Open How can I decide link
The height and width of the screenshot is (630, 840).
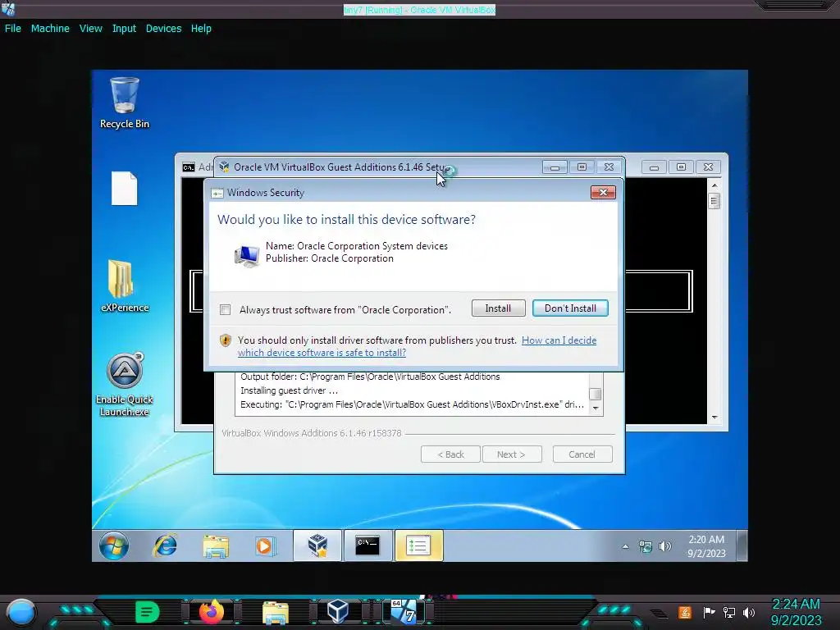point(559,340)
